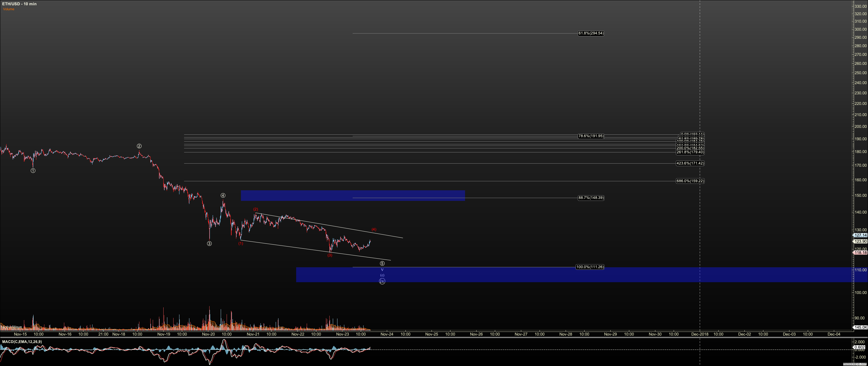Select the upper white channel trendline
Viewport: 868px width, 366px height.
point(329,225)
